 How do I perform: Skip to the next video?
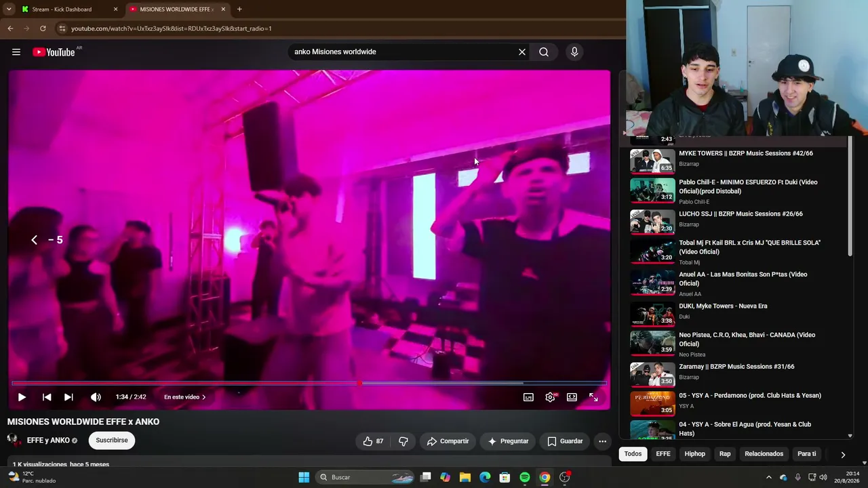pyautogui.click(x=68, y=397)
